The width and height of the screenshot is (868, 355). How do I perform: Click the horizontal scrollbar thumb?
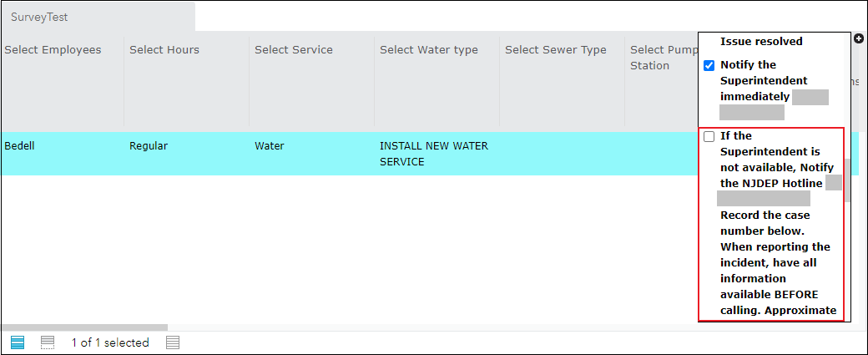click(83, 327)
